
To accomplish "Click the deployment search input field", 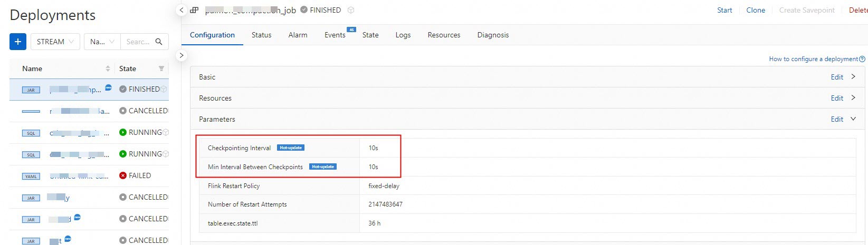I will pos(137,42).
